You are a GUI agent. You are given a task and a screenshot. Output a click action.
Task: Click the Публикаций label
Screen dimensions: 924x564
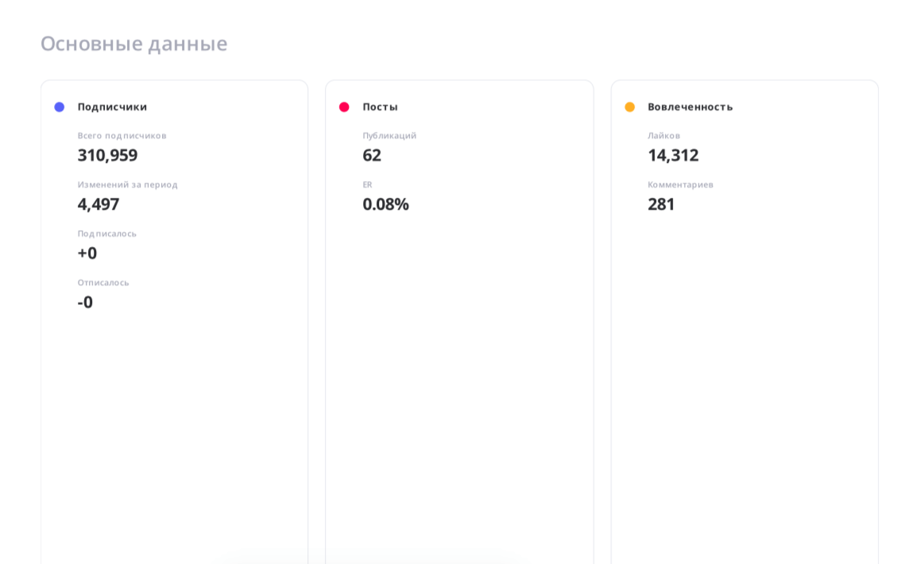389,136
